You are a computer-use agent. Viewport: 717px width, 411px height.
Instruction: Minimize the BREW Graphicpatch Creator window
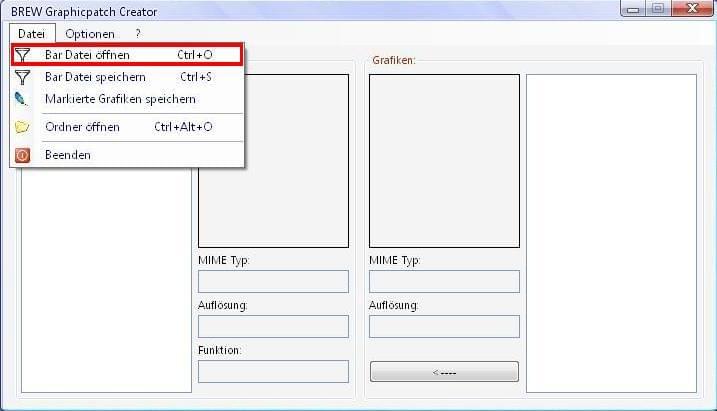click(633, 9)
